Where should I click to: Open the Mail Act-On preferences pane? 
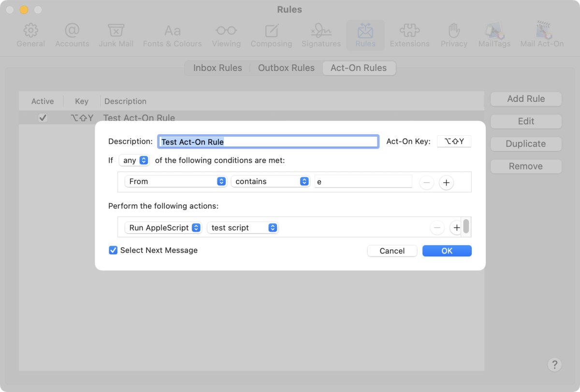pyautogui.click(x=541, y=34)
